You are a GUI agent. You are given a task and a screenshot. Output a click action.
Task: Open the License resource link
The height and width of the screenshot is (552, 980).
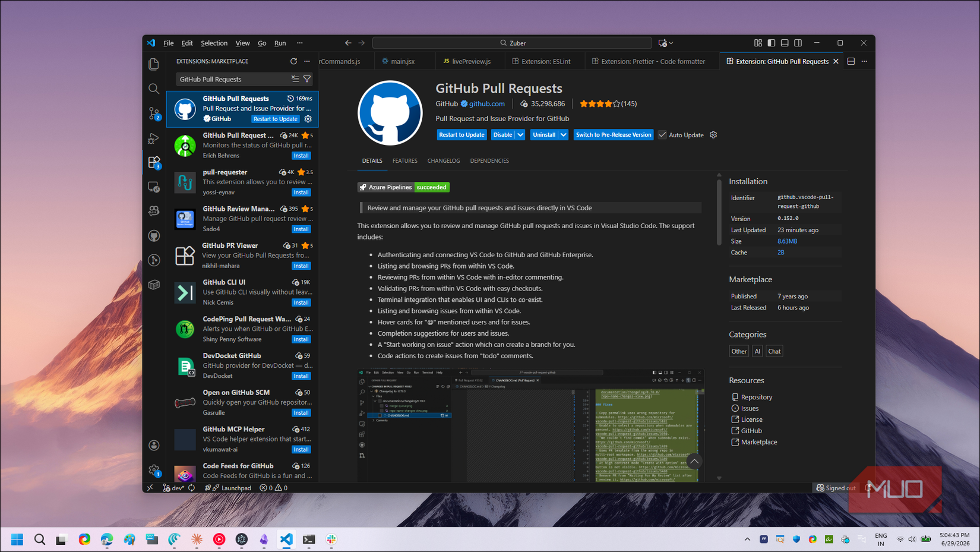(751, 419)
